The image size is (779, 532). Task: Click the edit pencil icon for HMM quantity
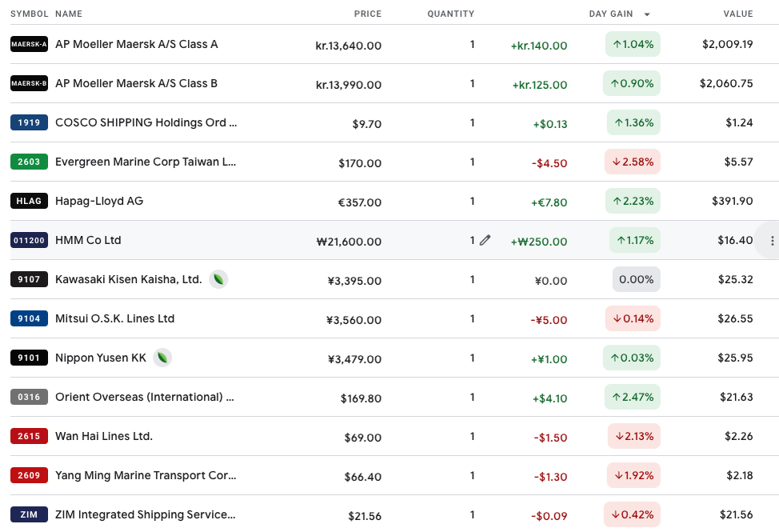pos(485,240)
